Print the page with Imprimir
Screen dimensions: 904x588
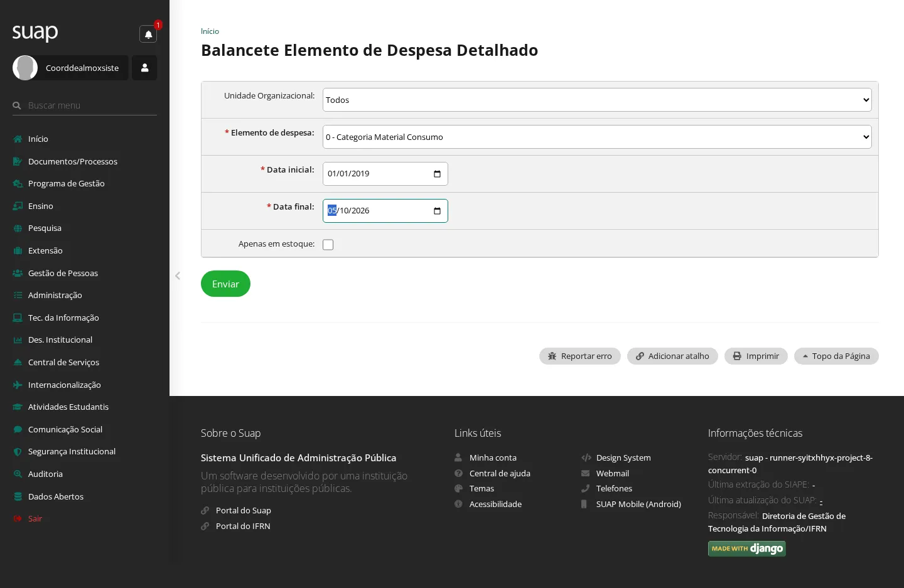pyautogui.click(x=756, y=356)
